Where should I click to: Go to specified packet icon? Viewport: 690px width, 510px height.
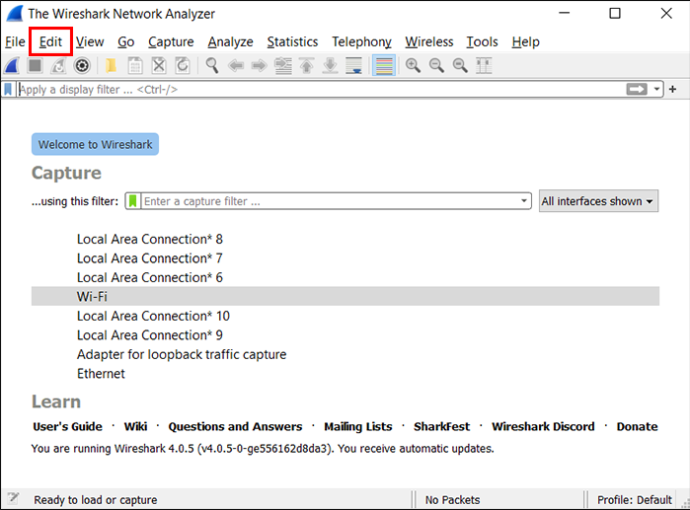point(283,66)
